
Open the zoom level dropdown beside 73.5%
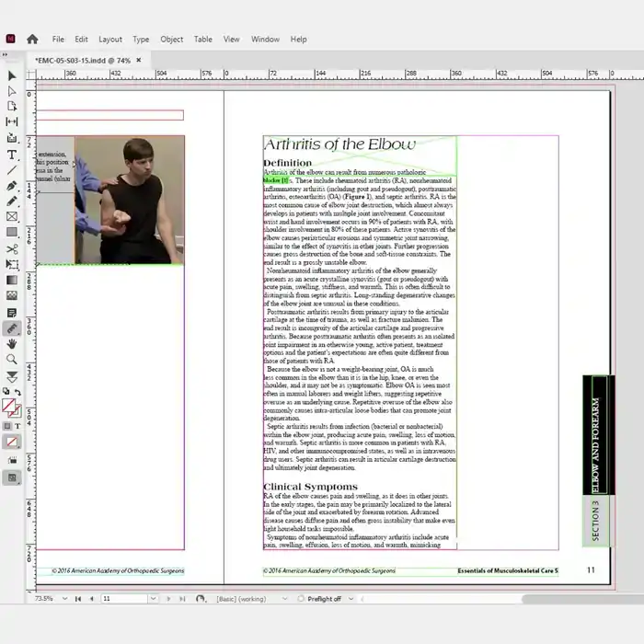coord(65,599)
